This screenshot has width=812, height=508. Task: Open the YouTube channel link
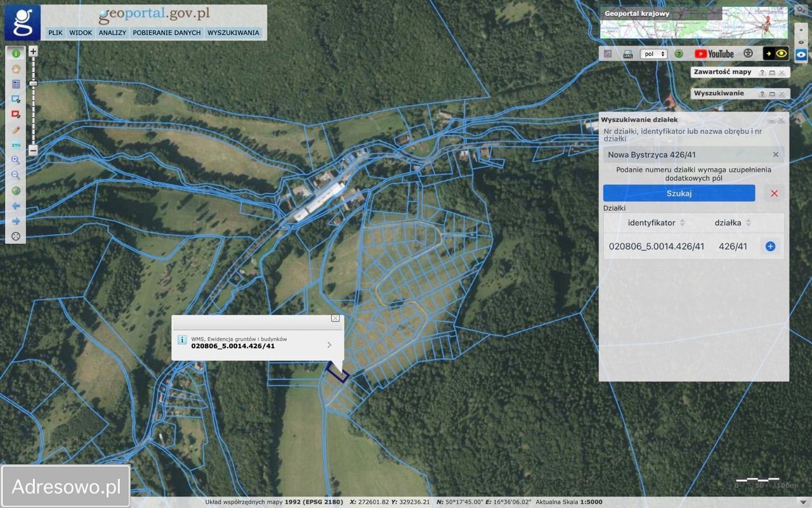pos(714,54)
